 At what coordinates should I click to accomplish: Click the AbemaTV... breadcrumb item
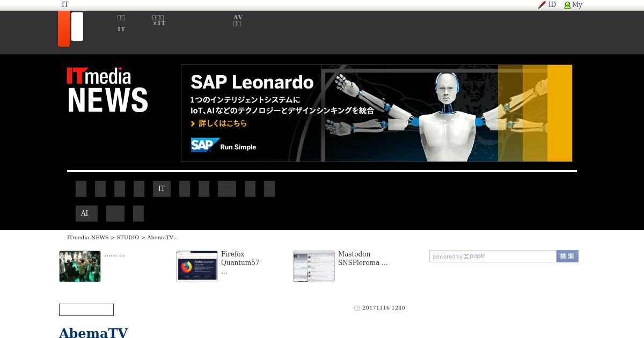163,237
